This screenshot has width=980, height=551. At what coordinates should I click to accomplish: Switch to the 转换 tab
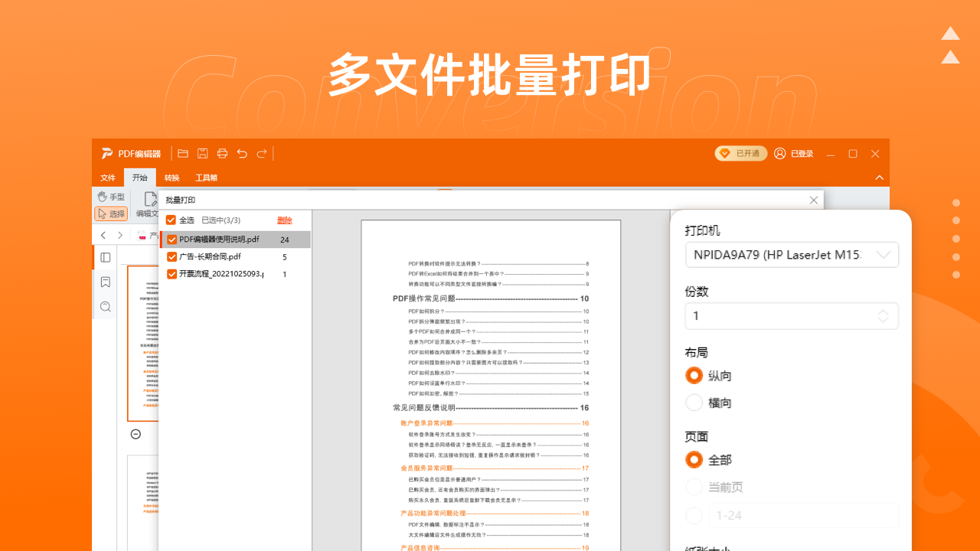tap(170, 177)
